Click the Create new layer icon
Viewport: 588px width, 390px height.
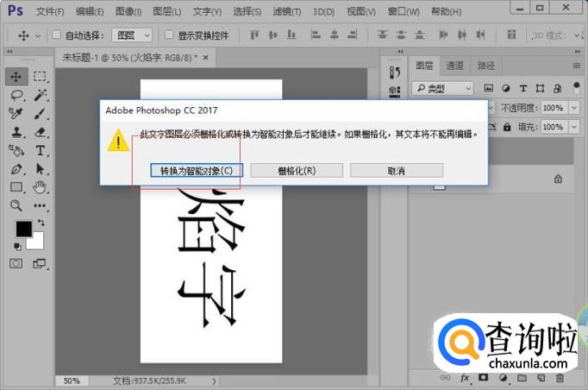[541, 378]
